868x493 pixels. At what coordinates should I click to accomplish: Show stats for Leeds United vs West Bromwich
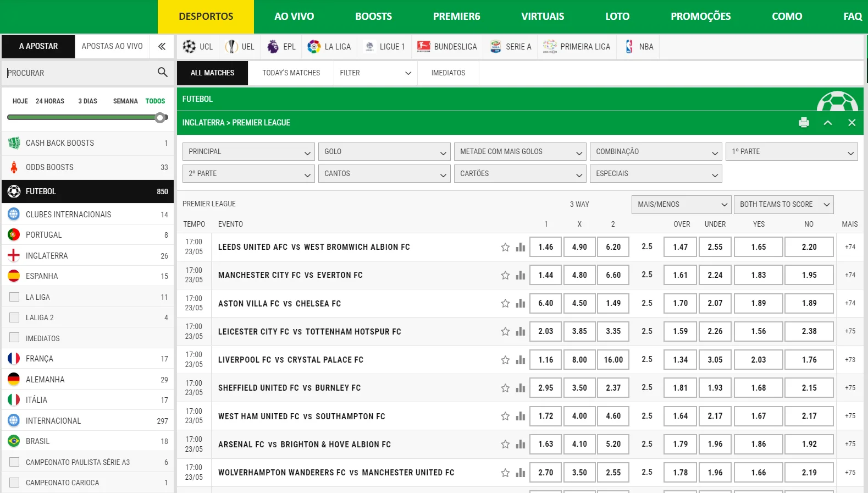pyautogui.click(x=521, y=247)
